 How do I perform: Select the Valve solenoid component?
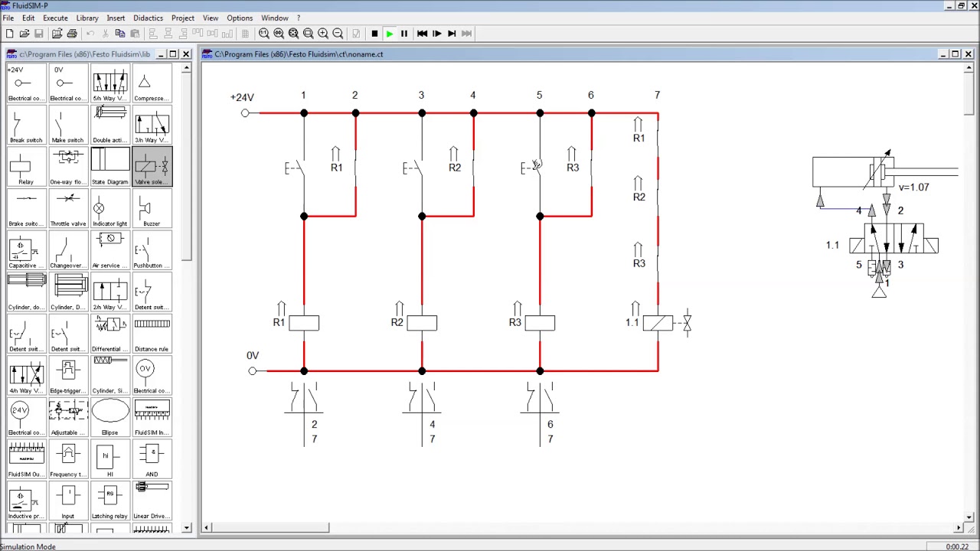pyautogui.click(x=152, y=167)
